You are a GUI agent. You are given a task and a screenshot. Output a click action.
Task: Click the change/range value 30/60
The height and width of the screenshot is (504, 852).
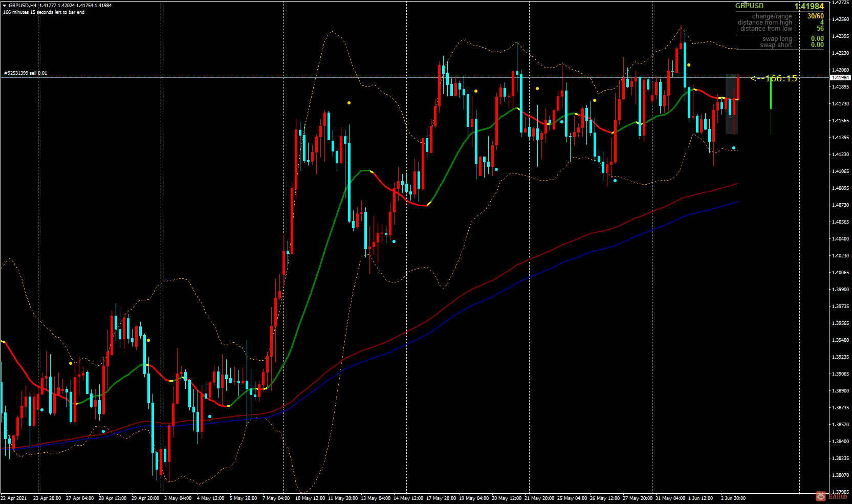tap(816, 16)
